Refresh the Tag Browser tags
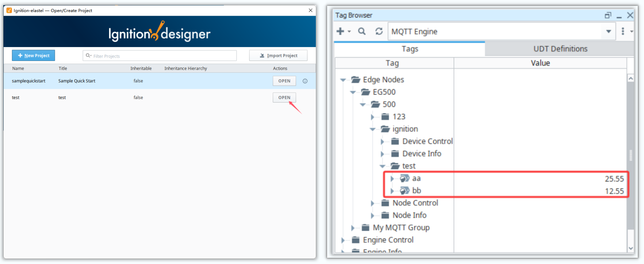644x264 pixels. [379, 31]
